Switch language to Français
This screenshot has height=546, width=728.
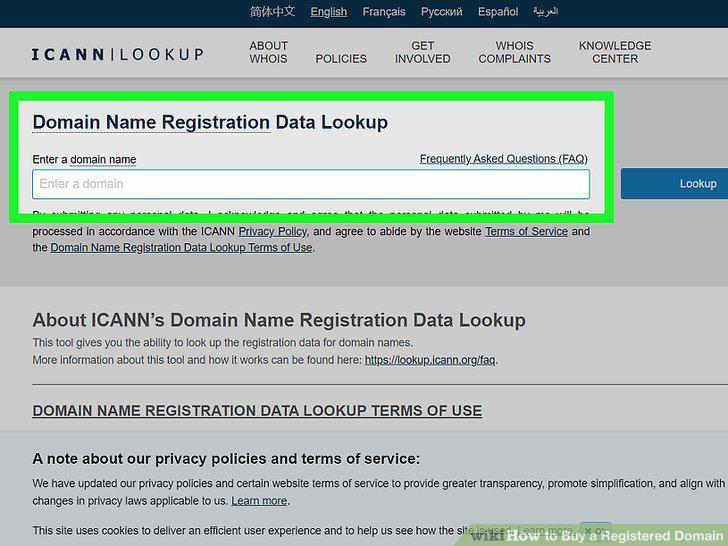tap(384, 12)
